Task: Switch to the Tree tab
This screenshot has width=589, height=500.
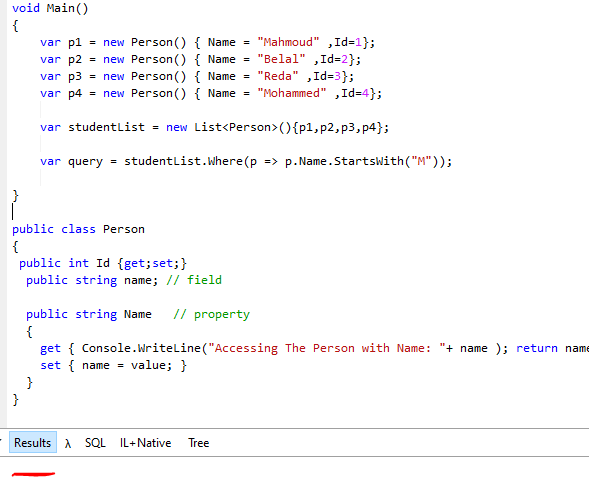Action: pos(198,443)
